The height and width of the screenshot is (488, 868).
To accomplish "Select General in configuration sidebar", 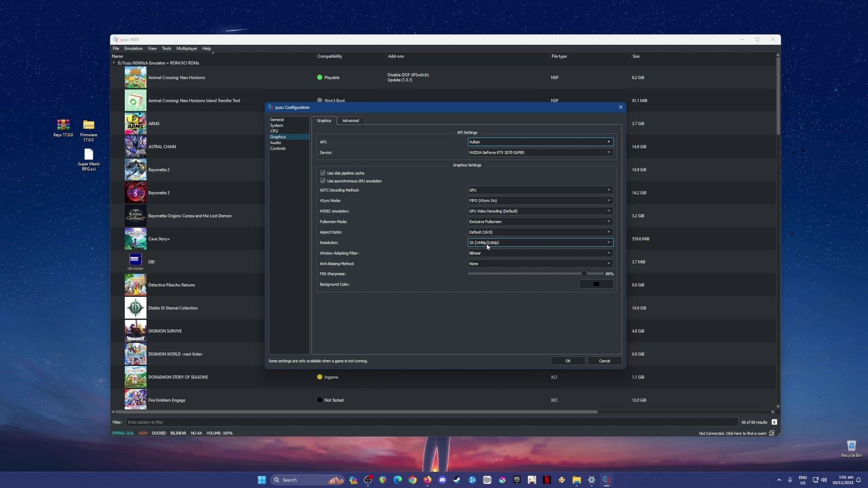I will (x=277, y=120).
